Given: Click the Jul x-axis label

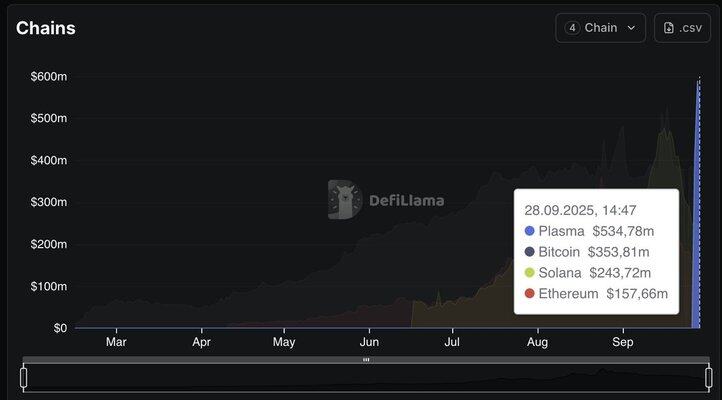Looking at the screenshot, I should point(452,342).
